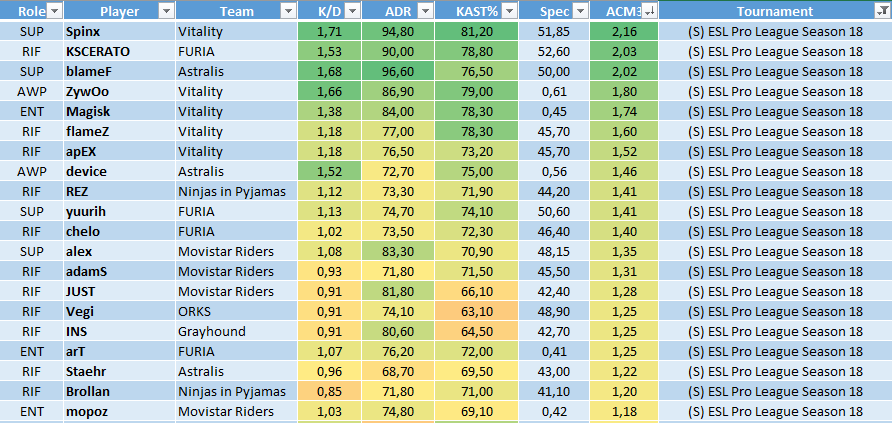
Task: Expand the Team column filter arrow
Action: pos(287,11)
